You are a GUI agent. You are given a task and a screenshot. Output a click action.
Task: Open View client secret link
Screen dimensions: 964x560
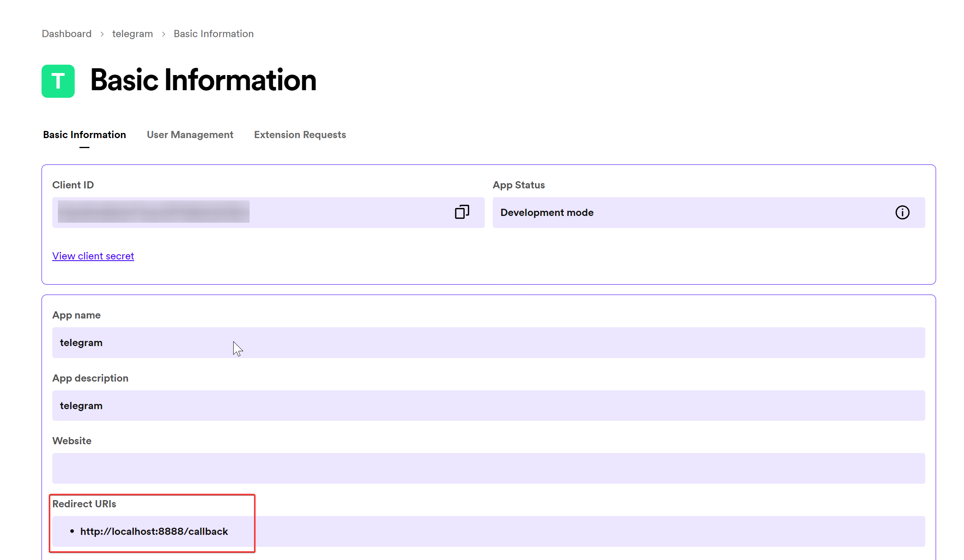coord(93,256)
